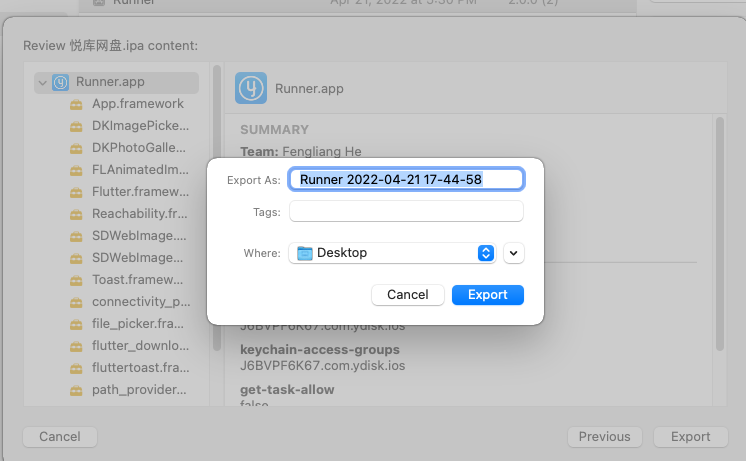
Task: Open the Where location dropdown showing Desktop
Action: (392, 253)
